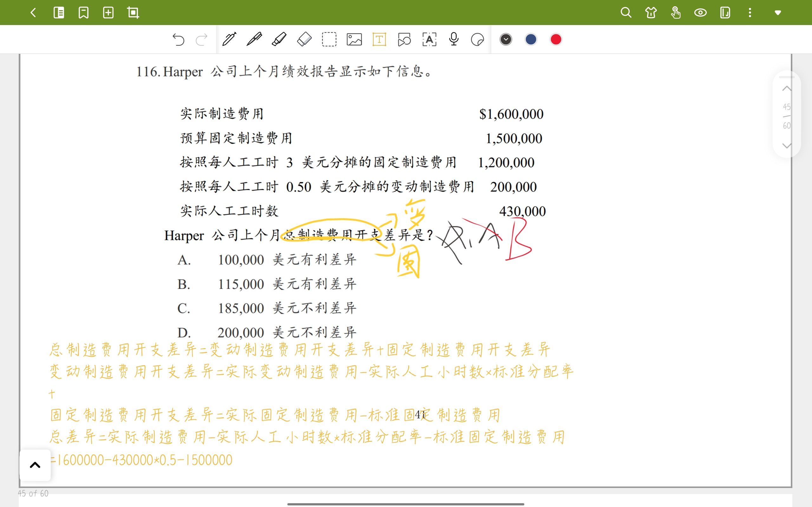Select the fountain pen tool
812x507 pixels.
pos(254,39)
